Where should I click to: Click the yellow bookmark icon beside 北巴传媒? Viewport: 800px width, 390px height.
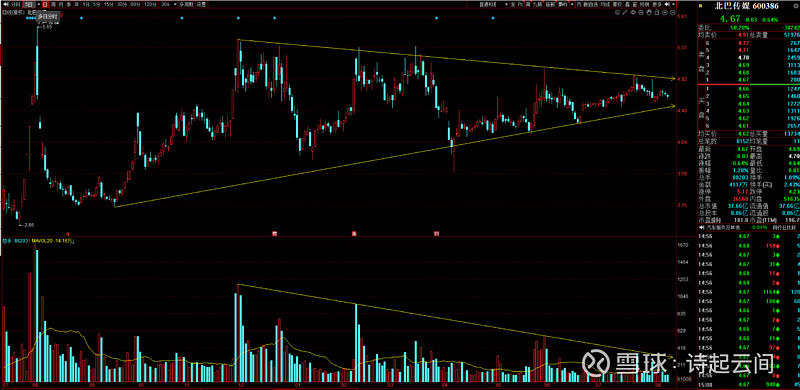[701, 6]
